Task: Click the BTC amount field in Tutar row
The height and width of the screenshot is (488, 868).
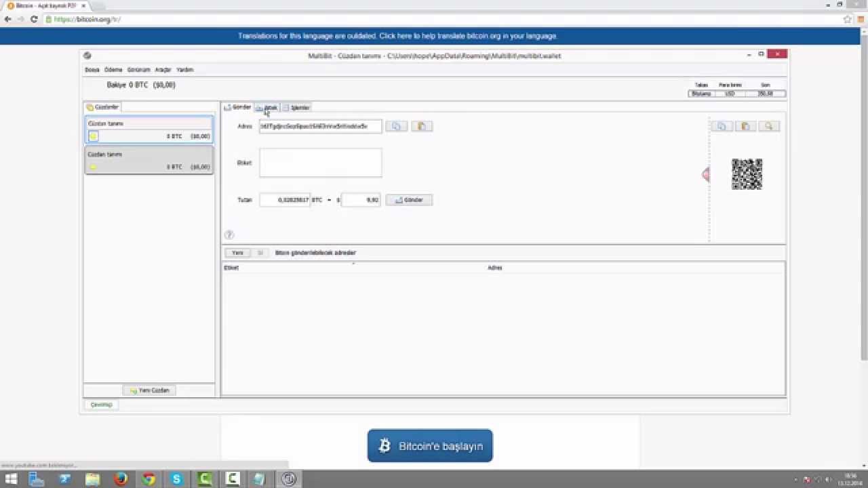Action: (x=285, y=200)
